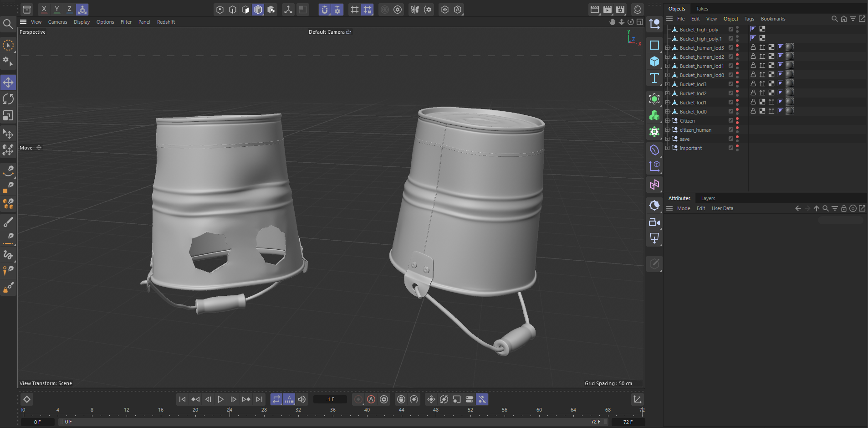The height and width of the screenshot is (428, 868).
Task: Select the Scale tool
Action: 8,116
